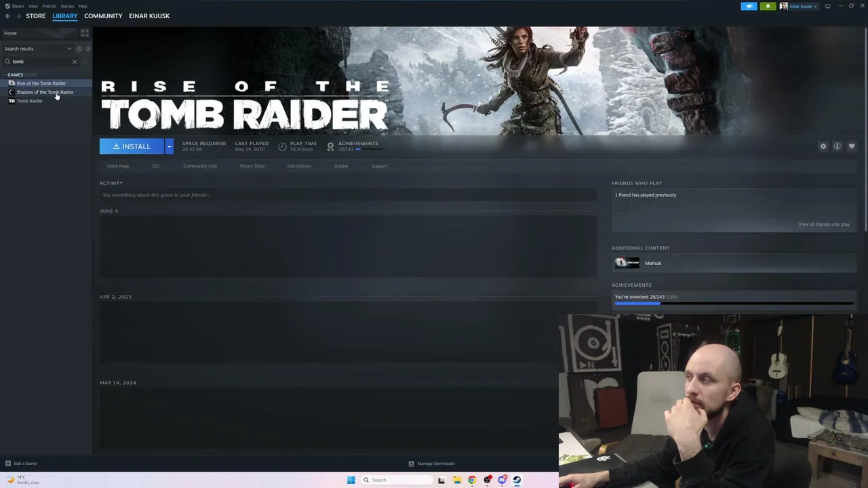Open the Games menu
Screen dimensions: 868x488
67,6
